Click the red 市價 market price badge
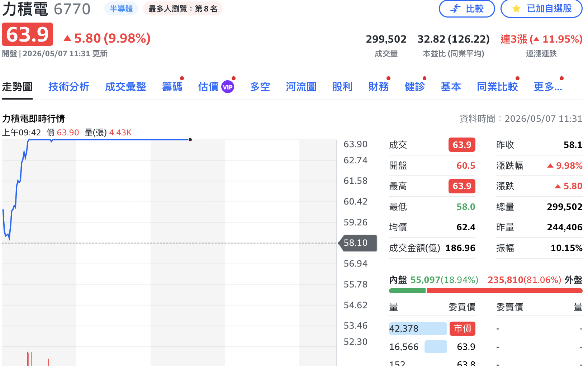 click(463, 328)
